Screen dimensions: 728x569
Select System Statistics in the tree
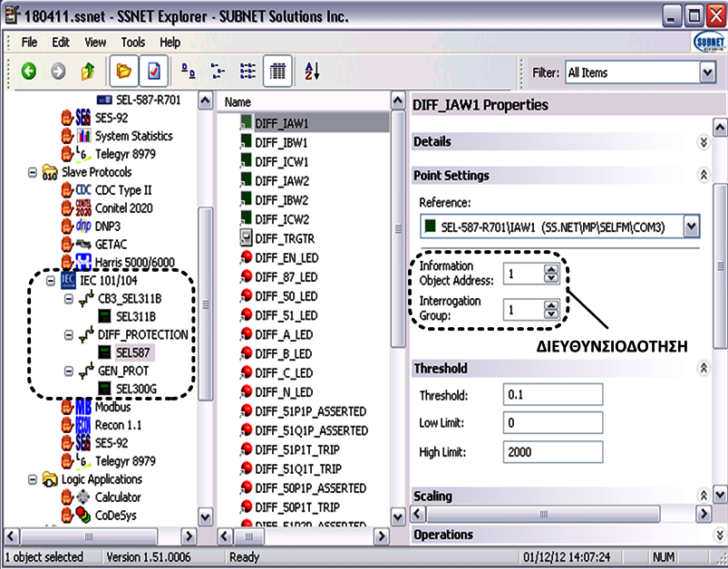click(133, 136)
